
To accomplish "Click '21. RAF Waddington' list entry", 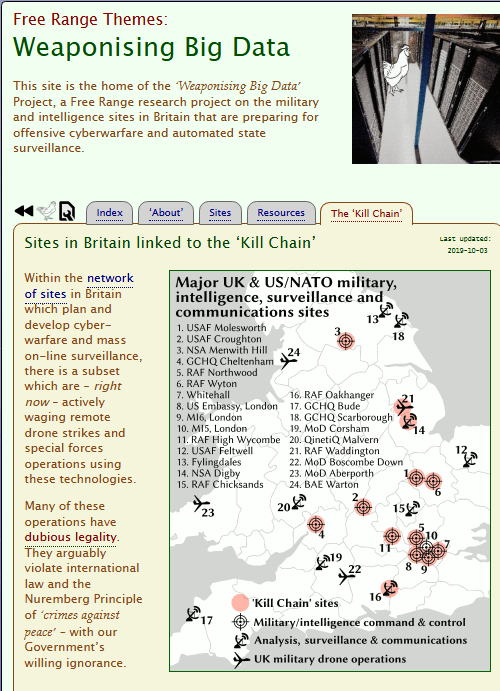I will pos(334,451).
